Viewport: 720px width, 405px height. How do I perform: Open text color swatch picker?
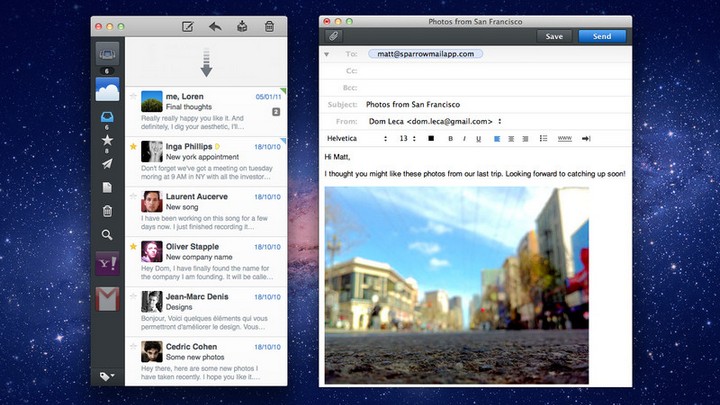click(431, 138)
